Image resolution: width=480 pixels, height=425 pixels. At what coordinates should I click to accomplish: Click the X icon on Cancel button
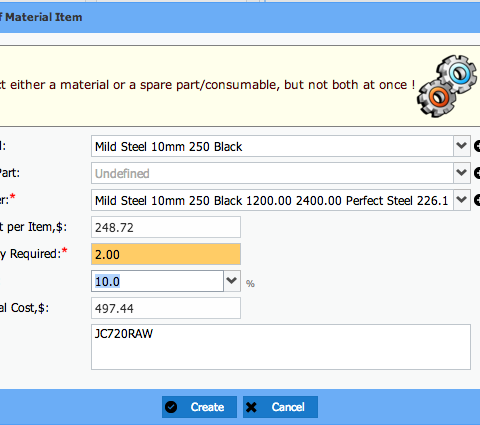pos(251,407)
